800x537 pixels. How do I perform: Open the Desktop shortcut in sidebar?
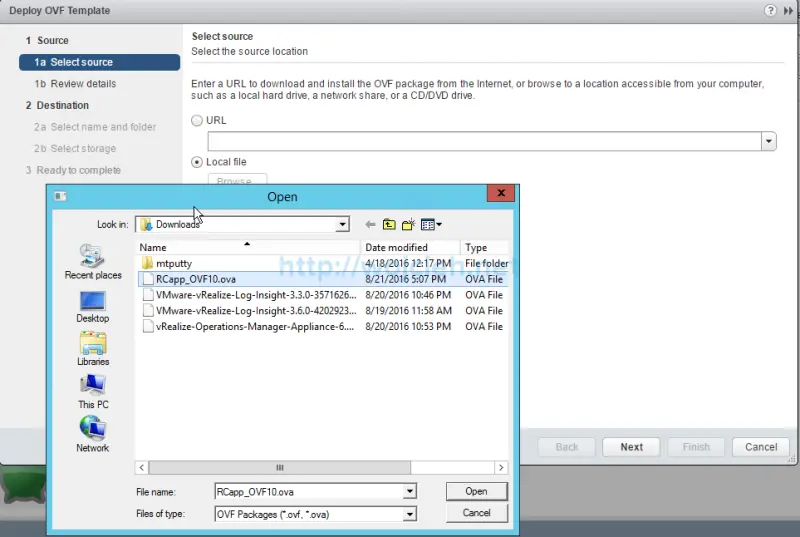[x=93, y=302]
